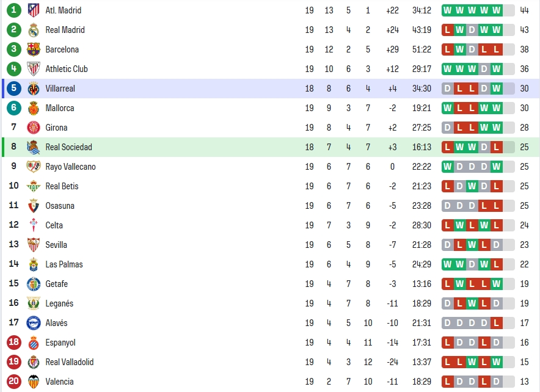Click the Villarreal yellow crest icon
Screen dimensions: 540x392
tap(34, 89)
